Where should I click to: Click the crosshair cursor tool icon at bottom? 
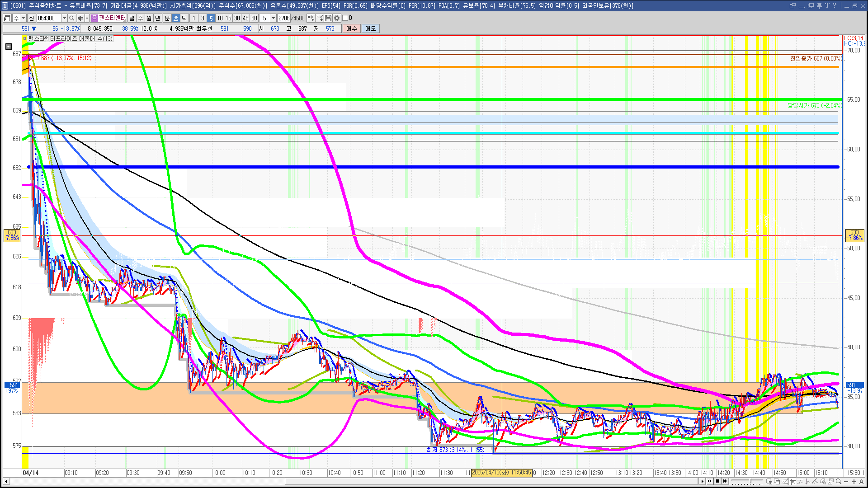pyautogui.click(x=793, y=482)
